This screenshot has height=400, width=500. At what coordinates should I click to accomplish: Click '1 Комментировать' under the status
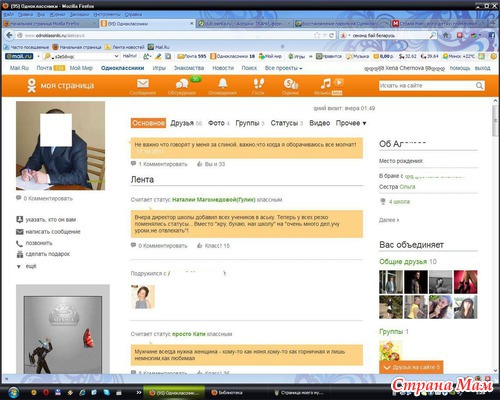(159, 164)
